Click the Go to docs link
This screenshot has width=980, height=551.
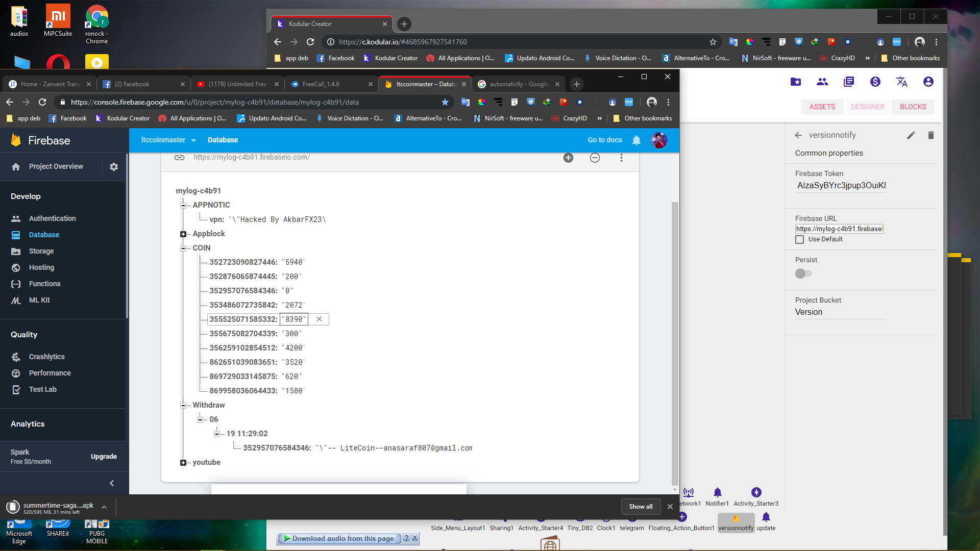[x=604, y=140]
